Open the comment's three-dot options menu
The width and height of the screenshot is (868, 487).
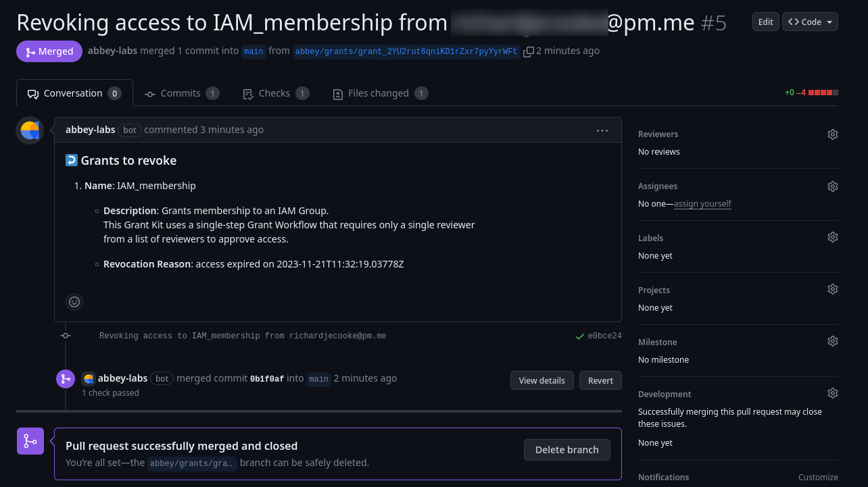coord(602,130)
